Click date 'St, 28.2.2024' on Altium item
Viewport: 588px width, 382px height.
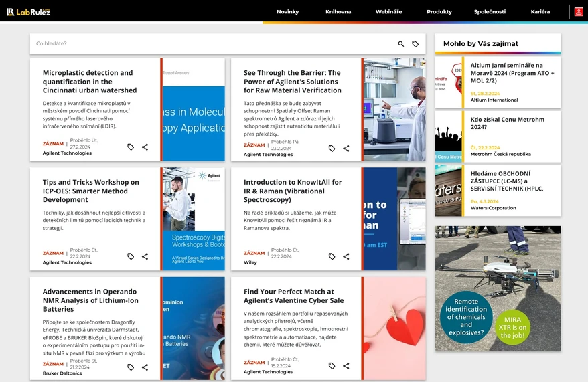[486, 93]
